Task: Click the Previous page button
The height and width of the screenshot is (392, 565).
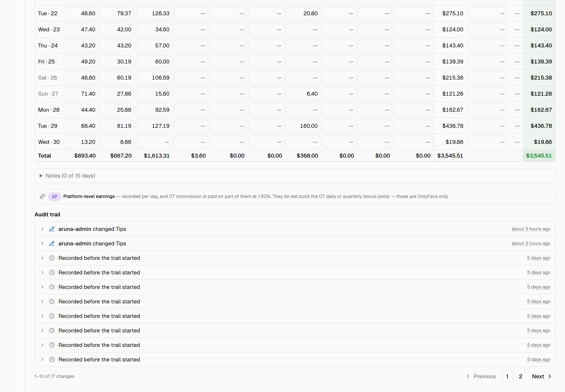Action: point(481,376)
